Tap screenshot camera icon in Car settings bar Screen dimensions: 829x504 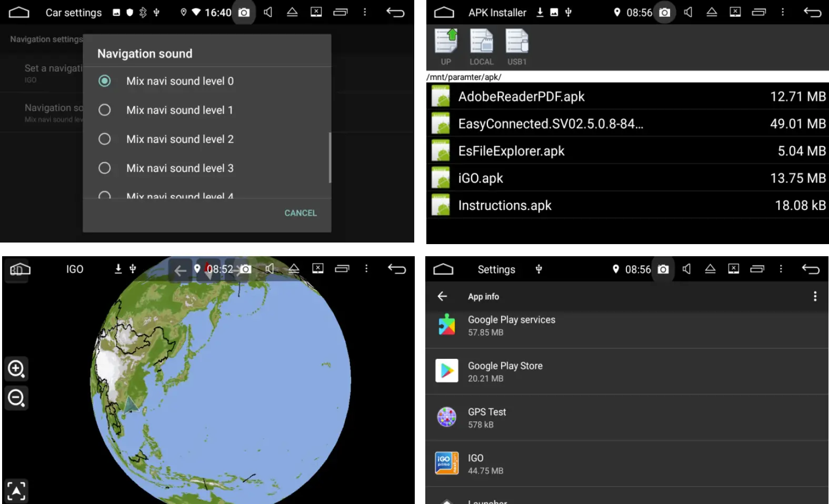(x=244, y=12)
